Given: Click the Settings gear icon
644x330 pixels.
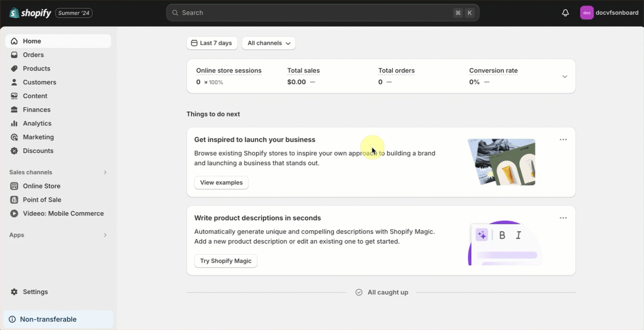Looking at the screenshot, I should (14, 292).
